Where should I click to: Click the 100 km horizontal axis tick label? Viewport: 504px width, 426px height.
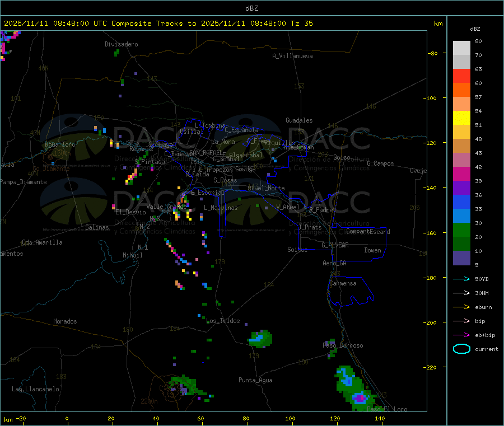coord(290,418)
